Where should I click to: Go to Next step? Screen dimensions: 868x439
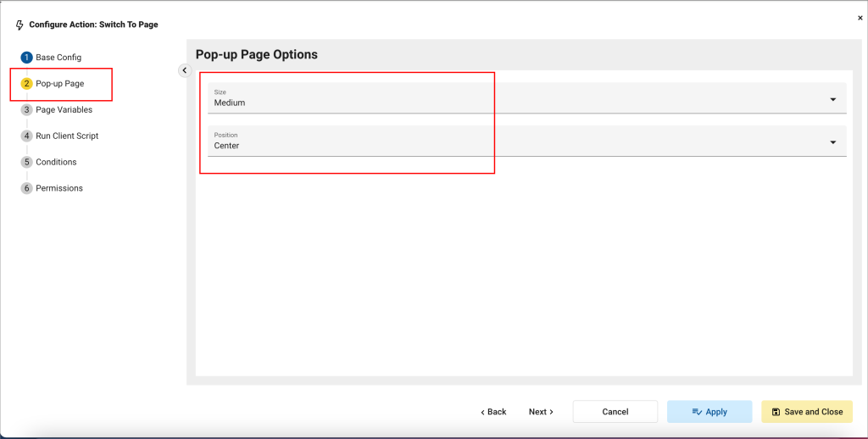[x=541, y=412]
